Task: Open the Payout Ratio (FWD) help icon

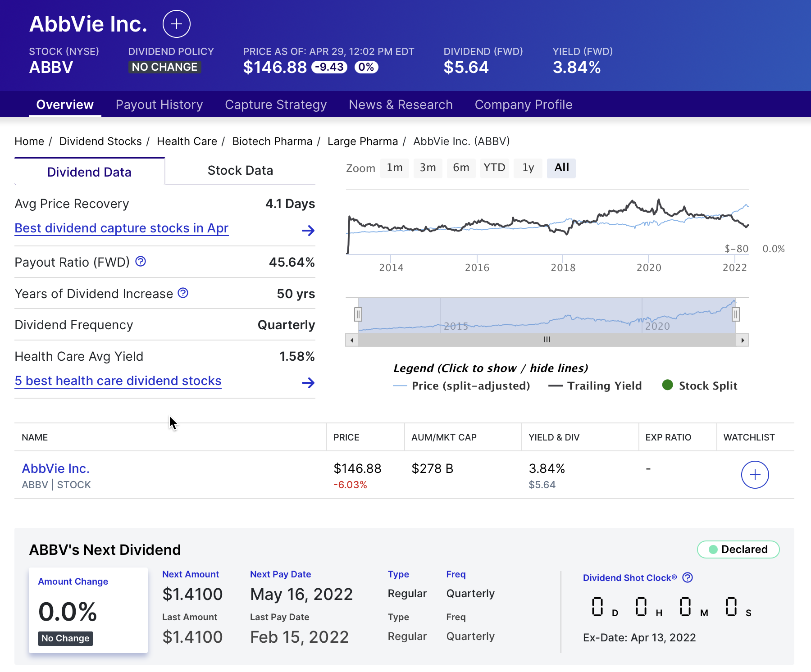Action: [x=140, y=261]
